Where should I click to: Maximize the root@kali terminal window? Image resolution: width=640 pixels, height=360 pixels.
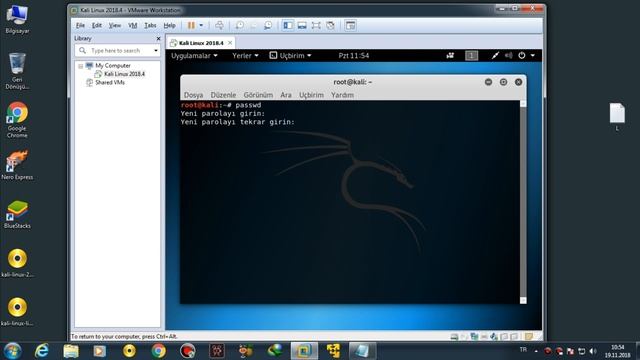pos(503,82)
